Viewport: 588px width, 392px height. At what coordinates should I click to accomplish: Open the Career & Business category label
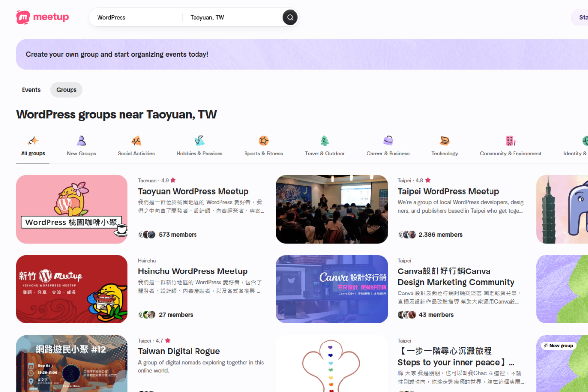click(x=388, y=153)
